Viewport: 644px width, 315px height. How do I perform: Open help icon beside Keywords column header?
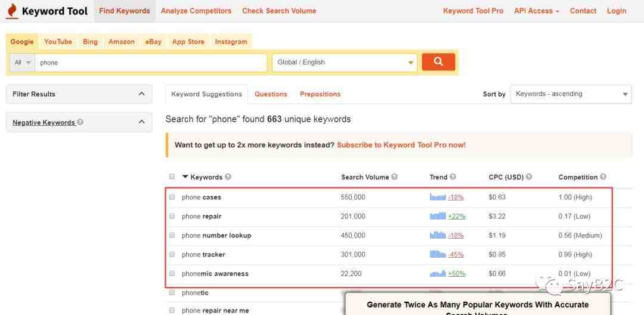point(228,177)
